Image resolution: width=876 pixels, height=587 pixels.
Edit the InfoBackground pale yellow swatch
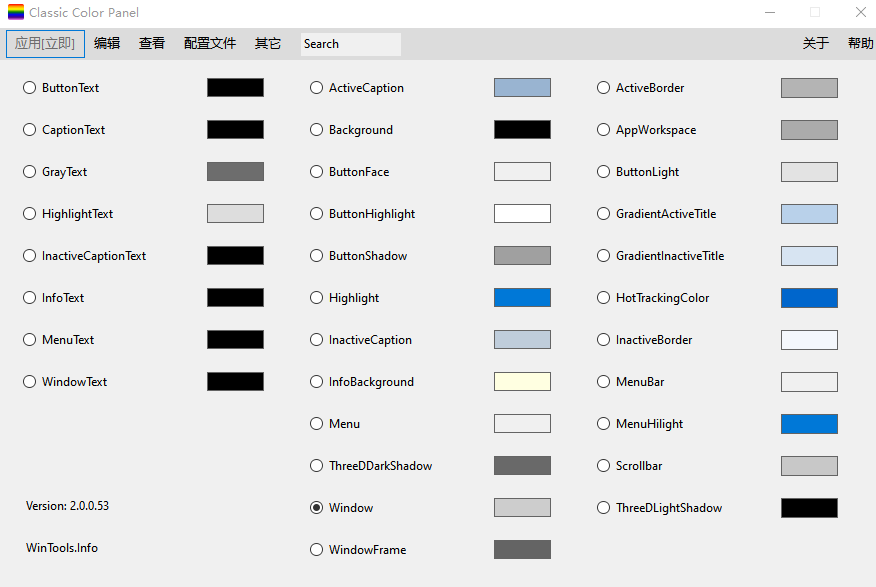[x=522, y=381]
